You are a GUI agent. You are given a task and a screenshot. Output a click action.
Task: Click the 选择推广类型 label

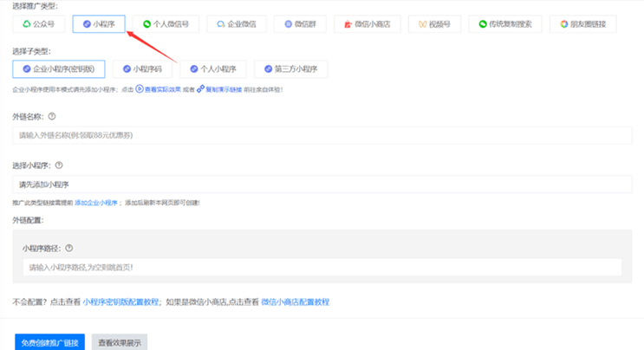35,6
